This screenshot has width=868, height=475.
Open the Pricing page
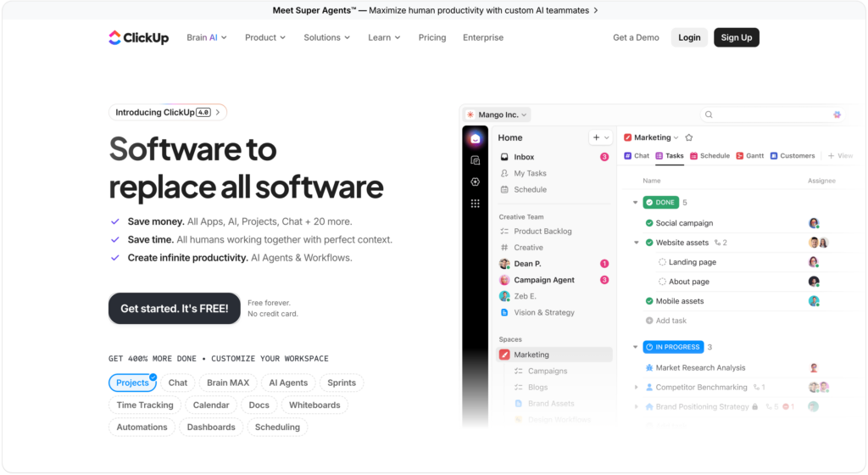tap(432, 37)
